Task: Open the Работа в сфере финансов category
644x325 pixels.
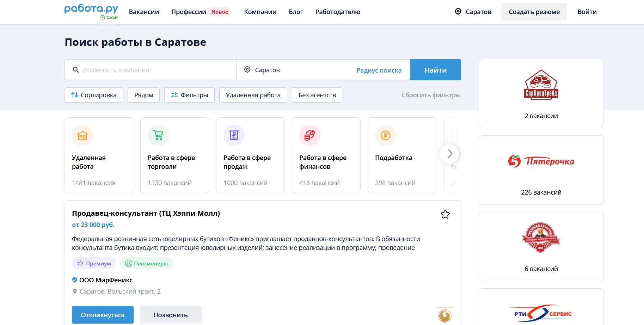Action: (x=323, y=162)
